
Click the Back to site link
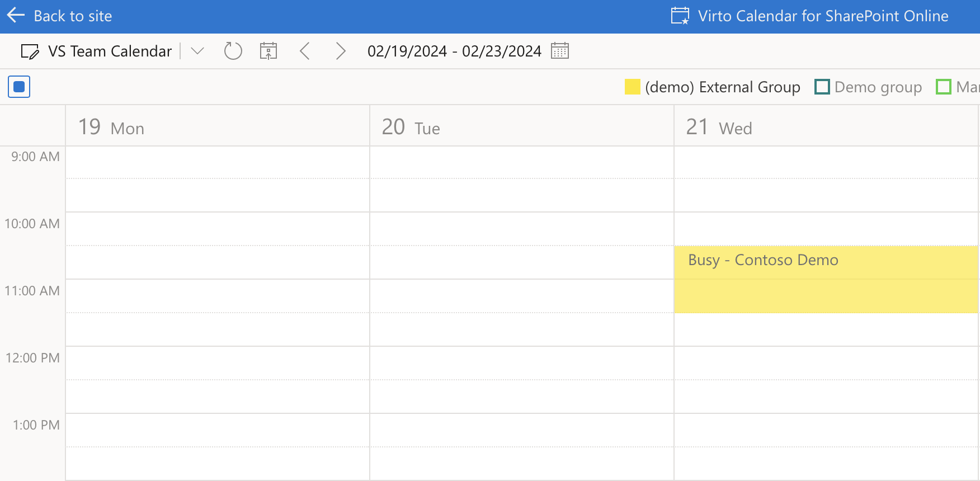click(73, 16)
